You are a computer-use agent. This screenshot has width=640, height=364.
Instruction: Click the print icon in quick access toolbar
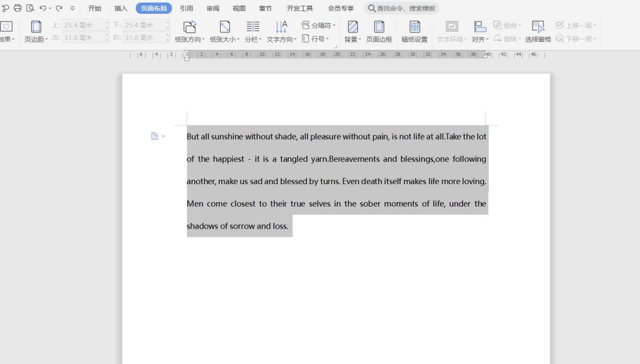tap(17, 8)
